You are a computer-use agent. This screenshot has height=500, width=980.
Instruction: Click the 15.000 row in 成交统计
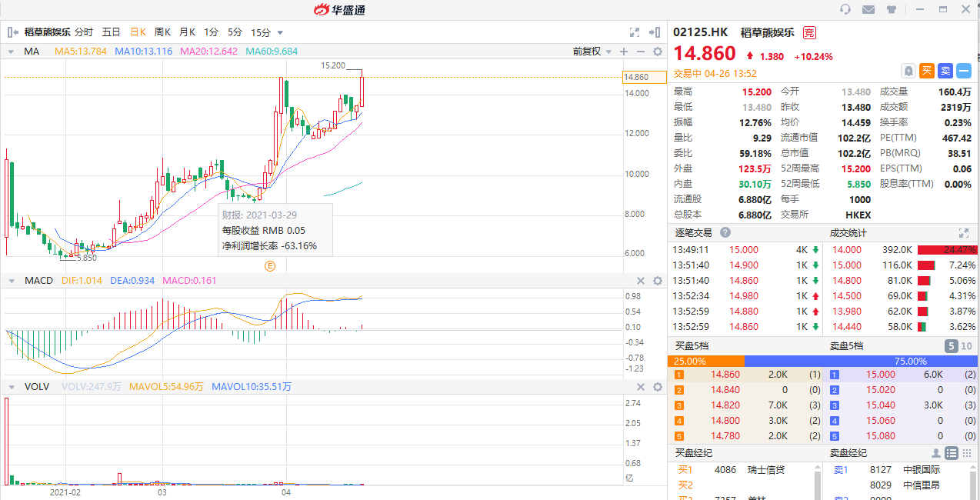901,265
